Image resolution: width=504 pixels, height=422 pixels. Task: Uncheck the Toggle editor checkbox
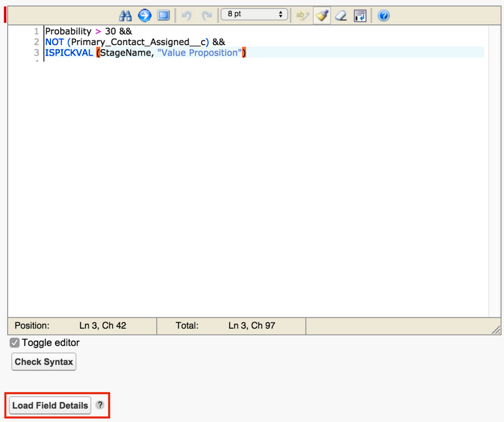point(15,343)
